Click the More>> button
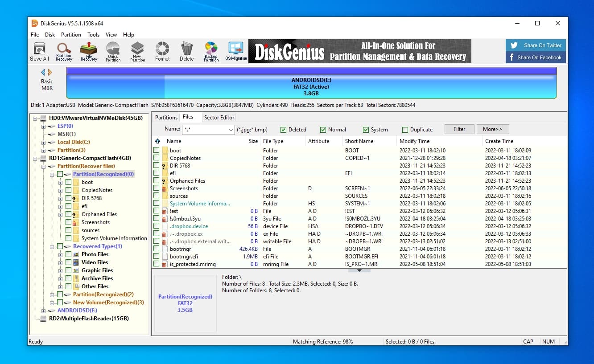 pos(492,129)
